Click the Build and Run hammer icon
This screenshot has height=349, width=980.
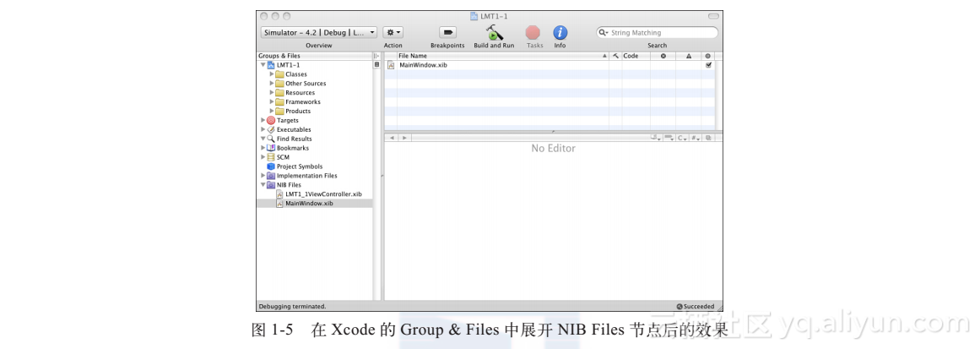click(494, 32)
